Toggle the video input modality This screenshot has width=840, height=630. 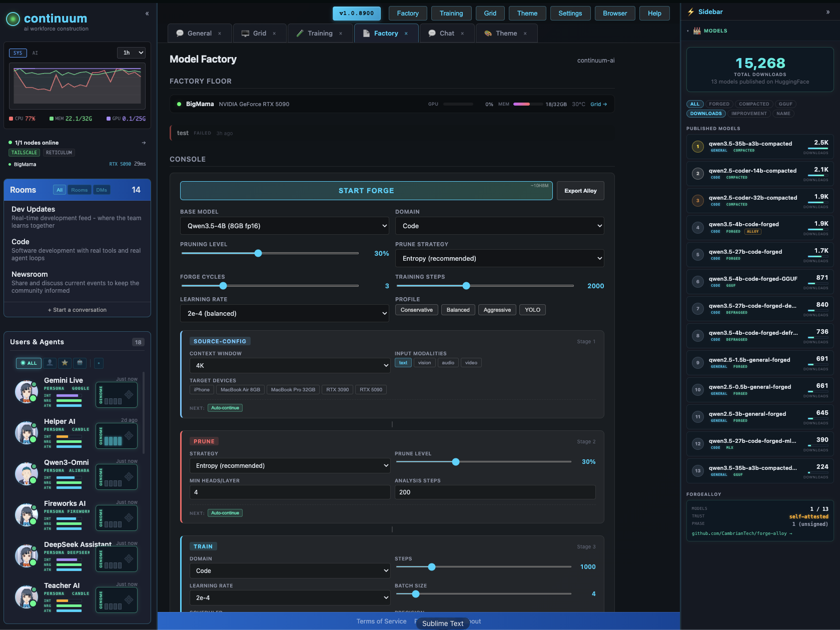click(x=471, y=363)
